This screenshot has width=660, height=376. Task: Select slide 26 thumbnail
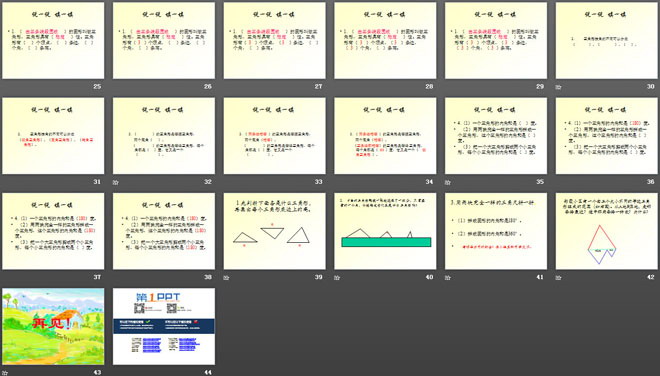tap(164, 40)
